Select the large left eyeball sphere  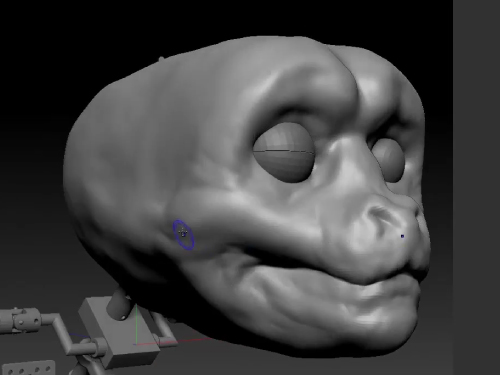click(x=284, y=152)
